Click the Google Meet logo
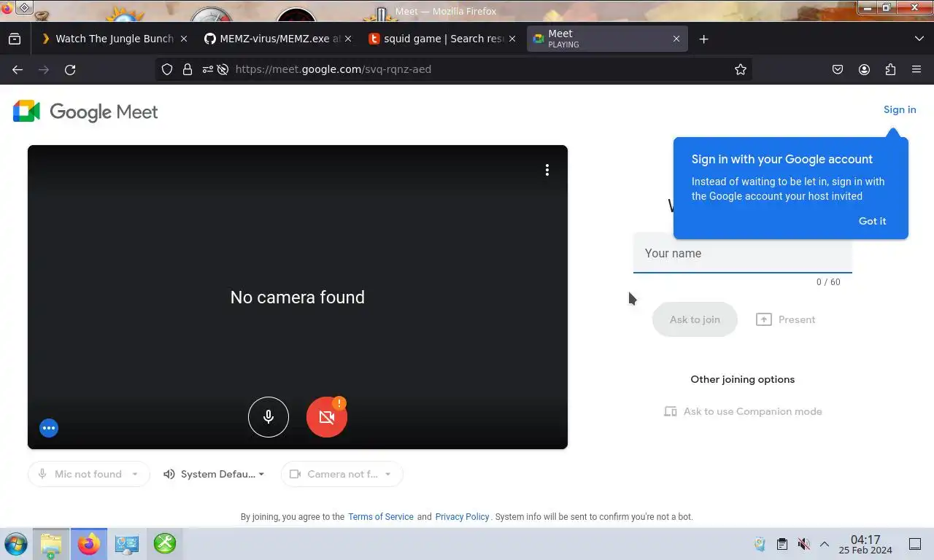Screen dimensions: 934x560 point(85,112)
